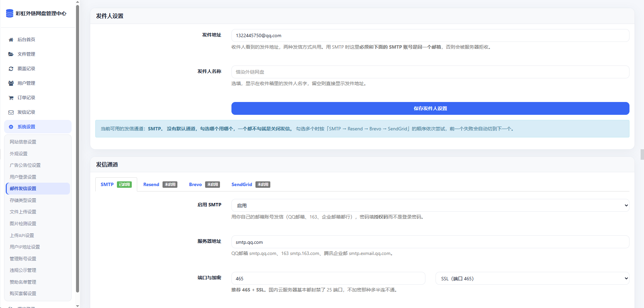Open 管理账号设置 in the sidebar
This screenshot has height=308, width=644.
pos(23,259)
